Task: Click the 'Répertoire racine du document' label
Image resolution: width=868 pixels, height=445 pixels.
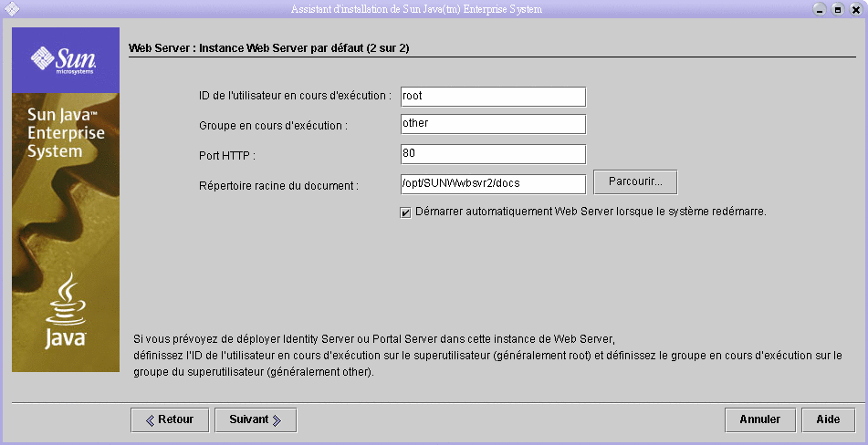Action: pos(279,186)
